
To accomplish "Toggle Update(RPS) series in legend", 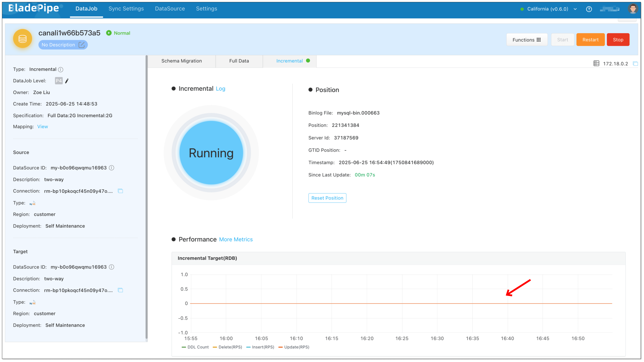I will tap(294, 347).
